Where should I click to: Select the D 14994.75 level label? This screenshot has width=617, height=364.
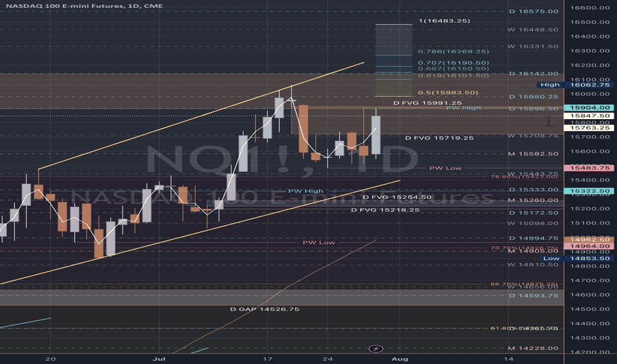pos(534,238)
